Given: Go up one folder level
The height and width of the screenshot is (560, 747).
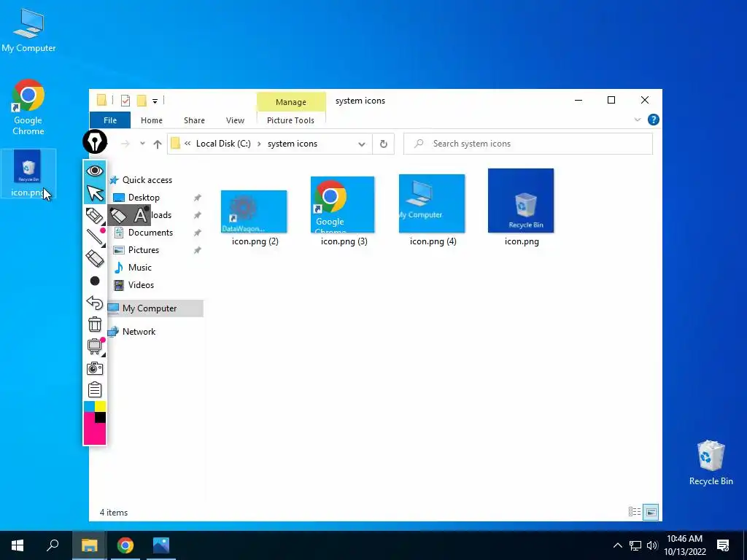Looking at the screenshot, I should (158, 144).
